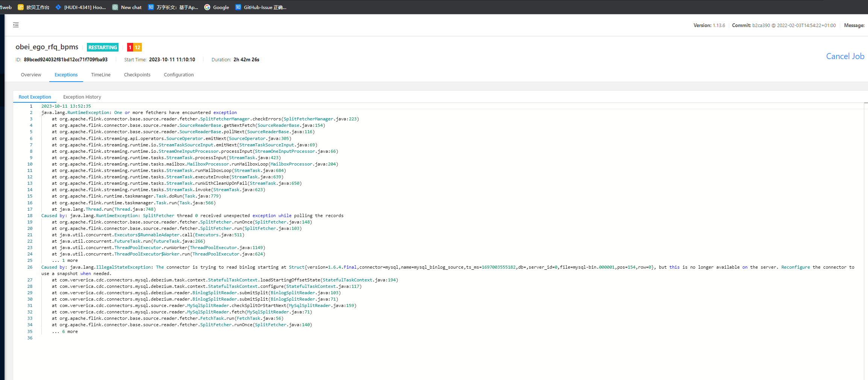Toggle the sidebar menu fold icon
Viewport: 868px width, 380px height.
(x=16, y=25)
